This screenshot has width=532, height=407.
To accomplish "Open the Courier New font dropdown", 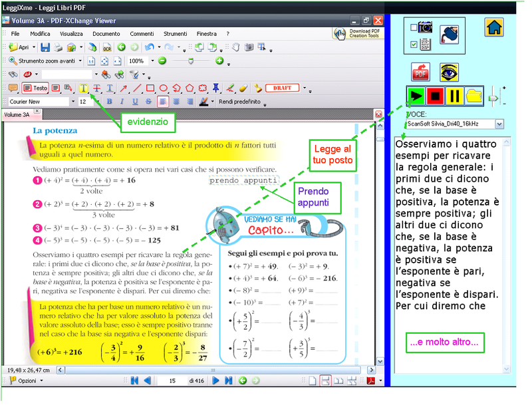I will click(73, 101).
